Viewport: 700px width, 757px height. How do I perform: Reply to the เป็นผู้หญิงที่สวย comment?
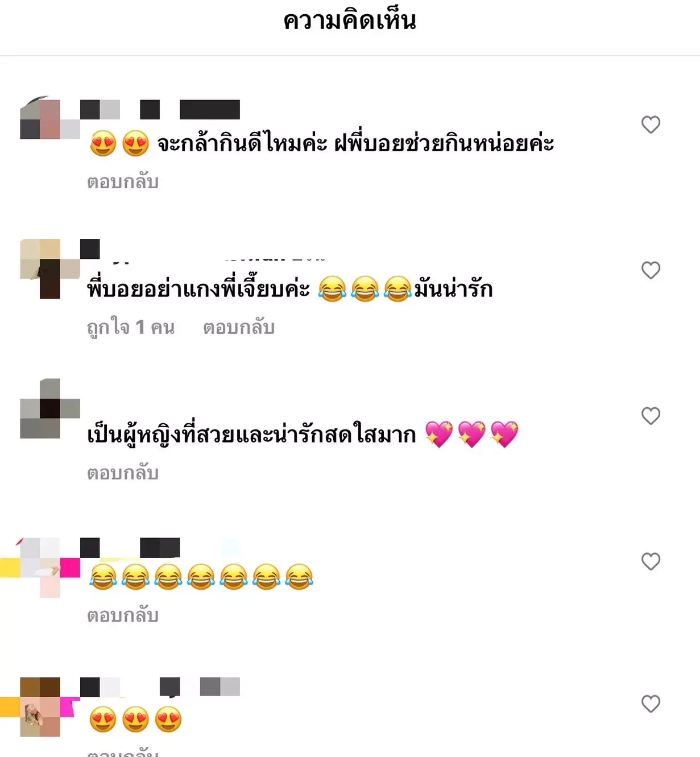123,473
